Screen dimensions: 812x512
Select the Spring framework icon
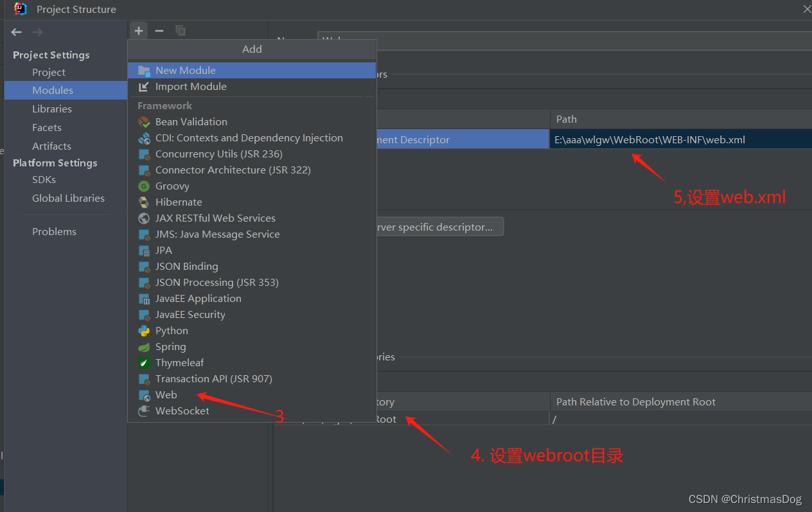pyautogui.click(x=143, y=346)
